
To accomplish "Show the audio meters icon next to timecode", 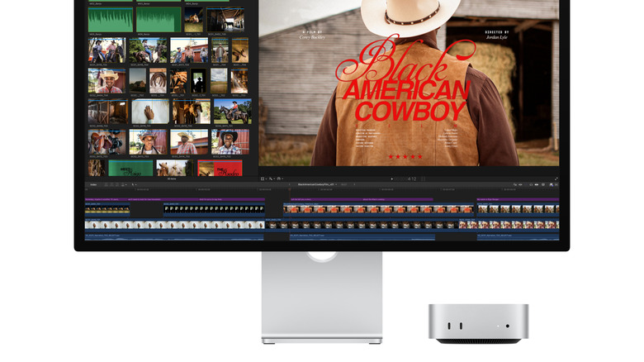I will [x=423, y=179].
